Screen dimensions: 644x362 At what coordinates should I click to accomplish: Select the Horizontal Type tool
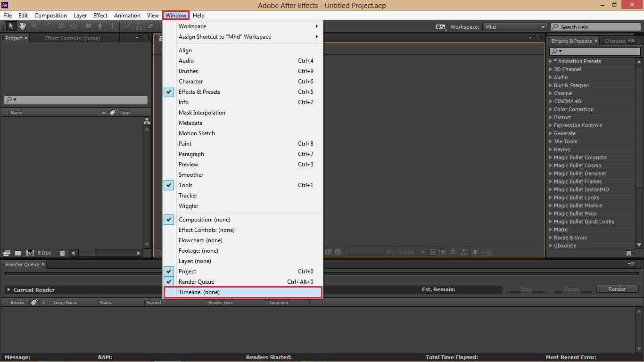coord(113,26)
